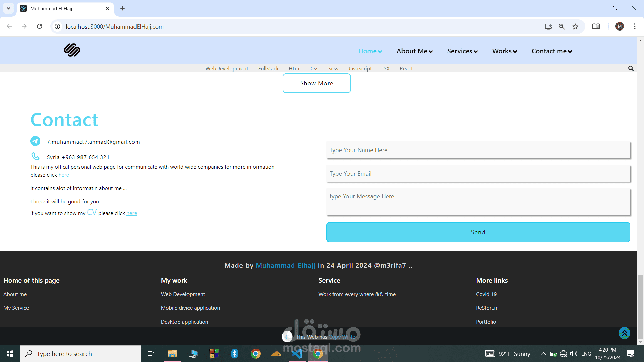Screen dimensions: 644x362
Task: Open Visual Studio Code from the taskbar
Action: tap(297, 354)
